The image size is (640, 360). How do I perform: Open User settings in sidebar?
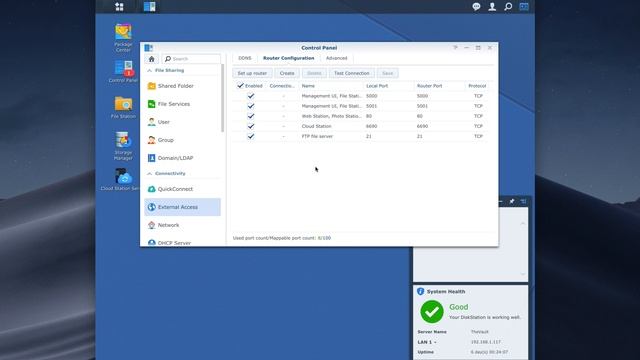point(182,122)
